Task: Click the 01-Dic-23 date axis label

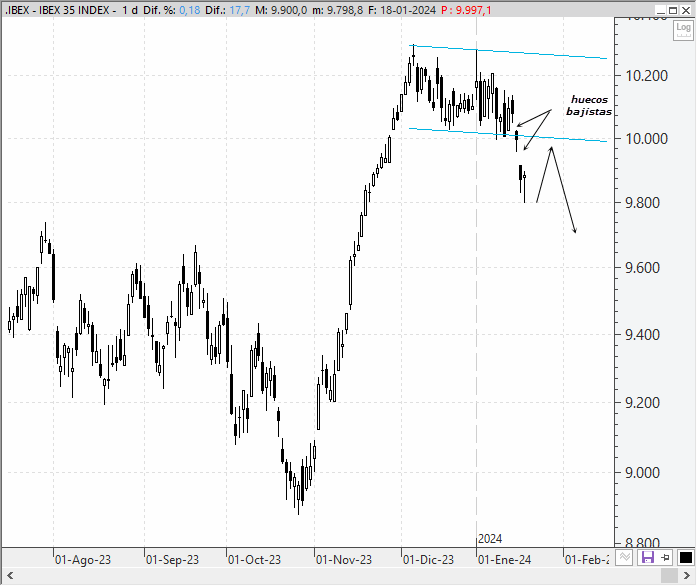Action: point(429,560)
